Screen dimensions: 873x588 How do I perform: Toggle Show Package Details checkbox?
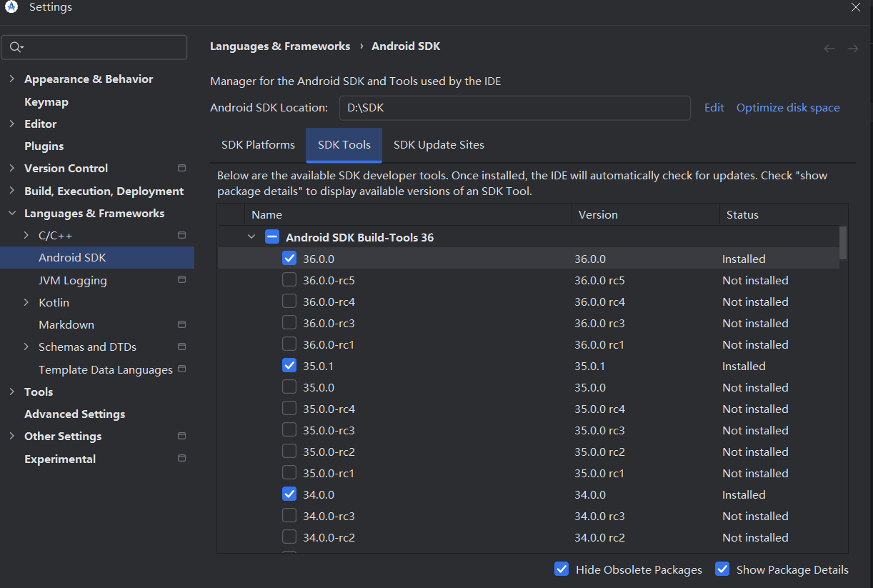coord(722,569)
